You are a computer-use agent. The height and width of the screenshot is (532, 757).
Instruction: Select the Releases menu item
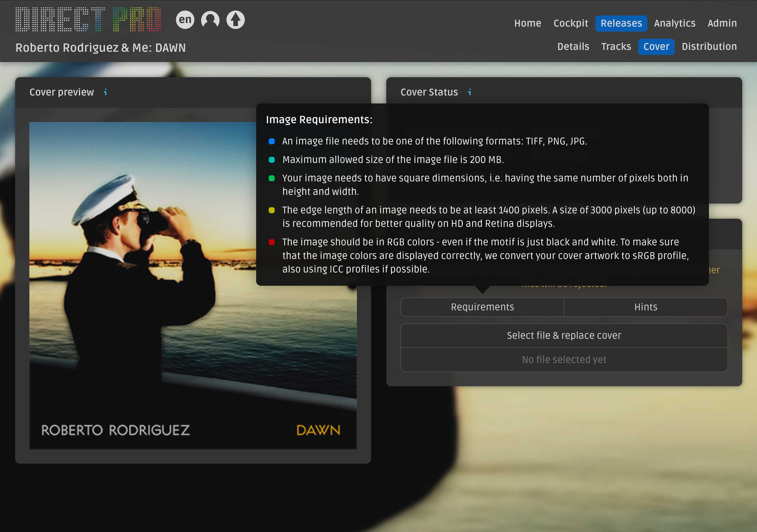621,23
